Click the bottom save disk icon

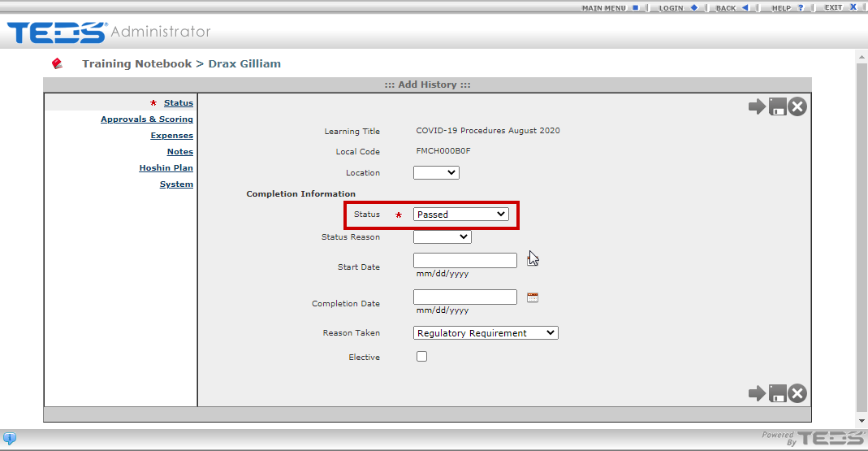777,393
